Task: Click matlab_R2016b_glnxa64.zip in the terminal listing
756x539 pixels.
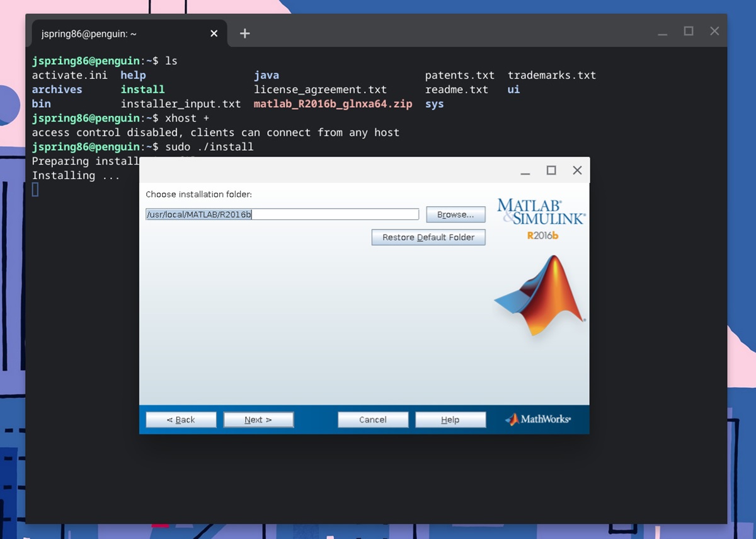Action: 333,103
